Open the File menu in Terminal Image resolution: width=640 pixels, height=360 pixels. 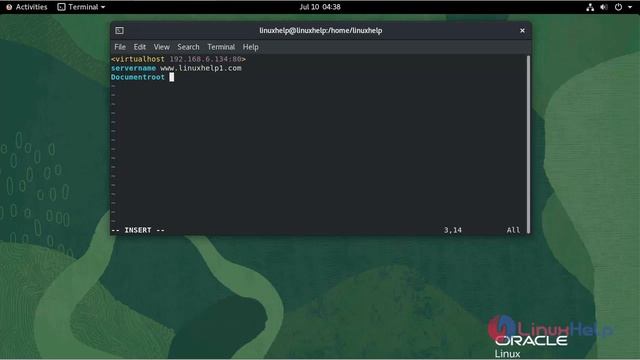coord(120,47)
